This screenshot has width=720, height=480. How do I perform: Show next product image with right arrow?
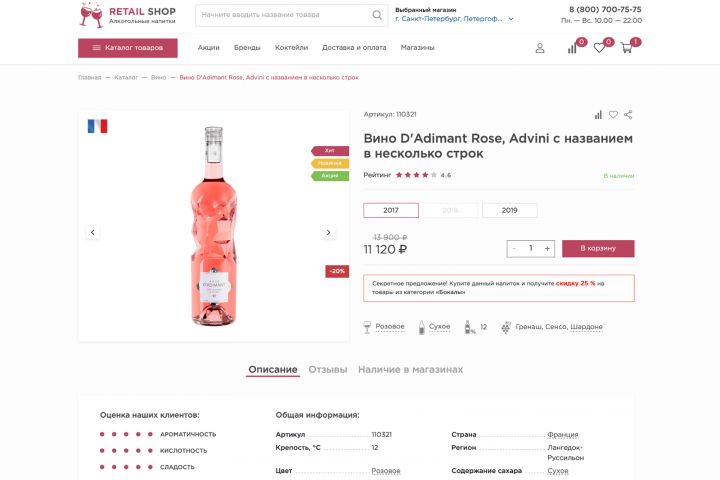coord(328,232)
